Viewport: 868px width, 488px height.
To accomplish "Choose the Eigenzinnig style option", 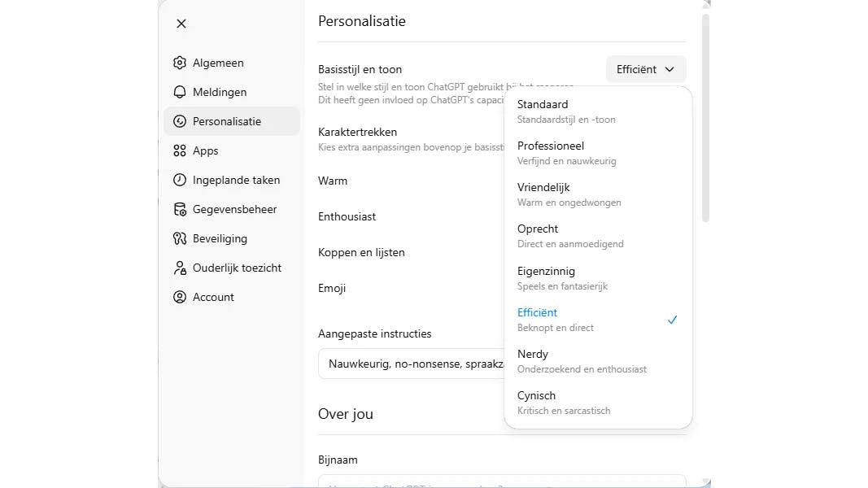I will coord(597,278).
